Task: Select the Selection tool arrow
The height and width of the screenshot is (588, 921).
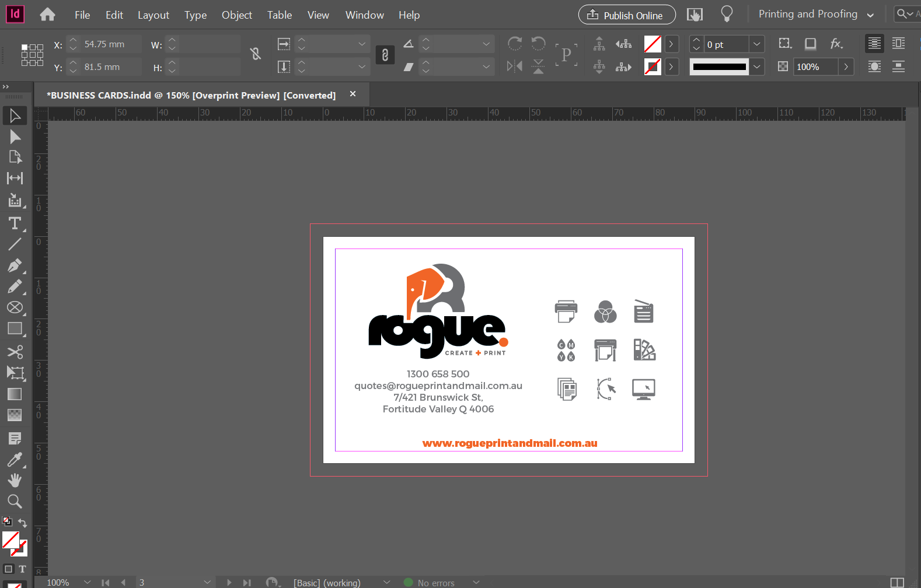Action: click(x=15, y=116)
